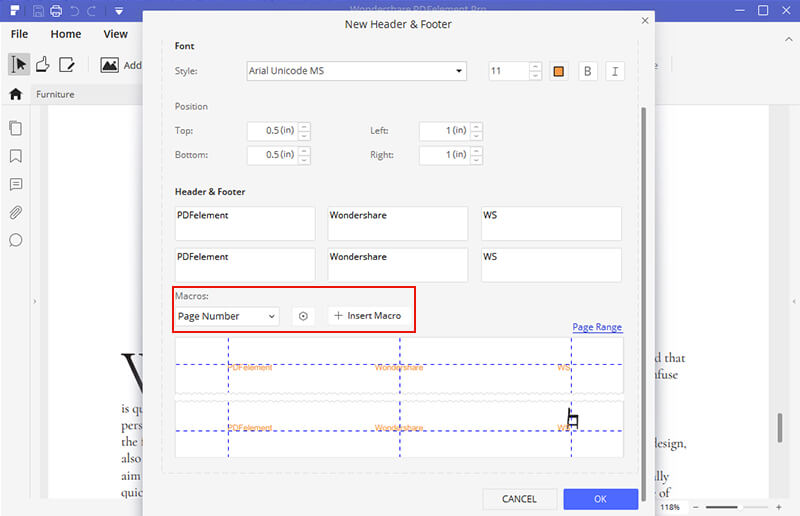Collapse the ribbon with the chevron
The width and height of the screenshot is (800, 516).
789,39
